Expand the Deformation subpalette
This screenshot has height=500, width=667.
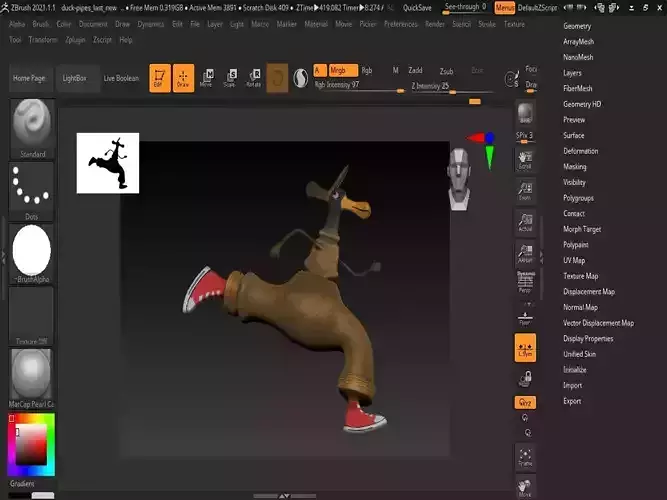point(581,151)
